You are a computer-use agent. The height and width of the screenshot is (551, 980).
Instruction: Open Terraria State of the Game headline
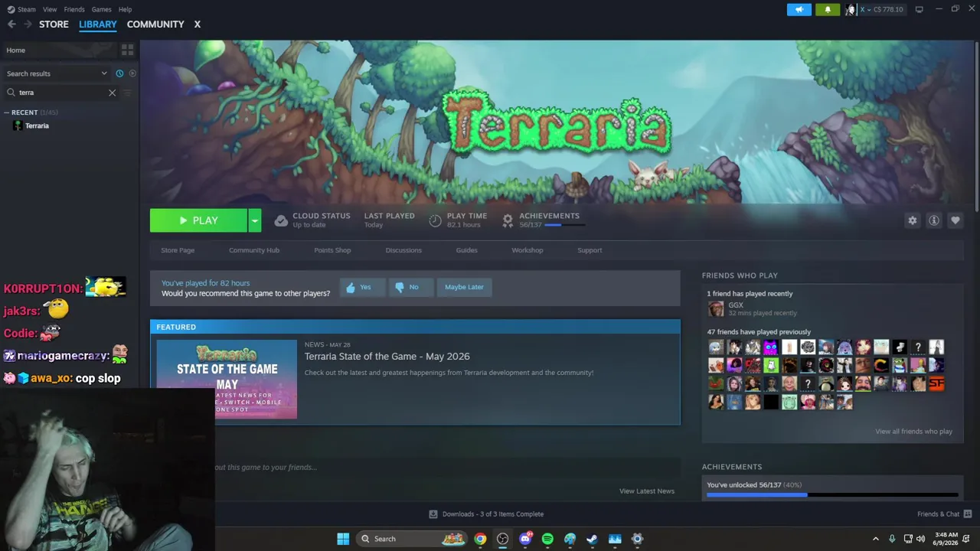coord(387,357)
